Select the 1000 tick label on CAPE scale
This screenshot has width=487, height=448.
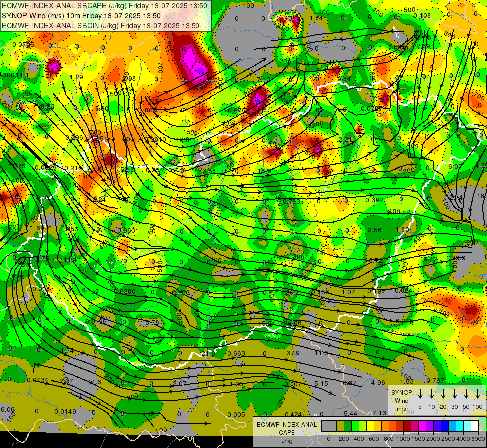(403, 439)
